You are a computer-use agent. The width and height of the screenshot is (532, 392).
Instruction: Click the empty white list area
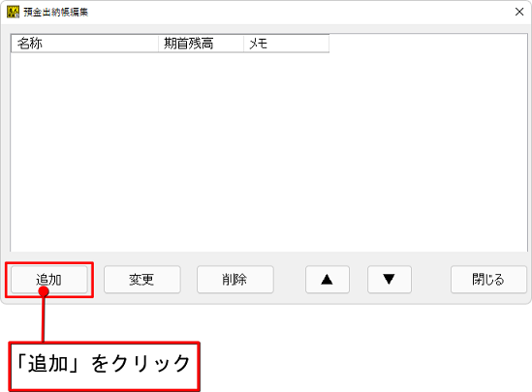coord(268,153)
